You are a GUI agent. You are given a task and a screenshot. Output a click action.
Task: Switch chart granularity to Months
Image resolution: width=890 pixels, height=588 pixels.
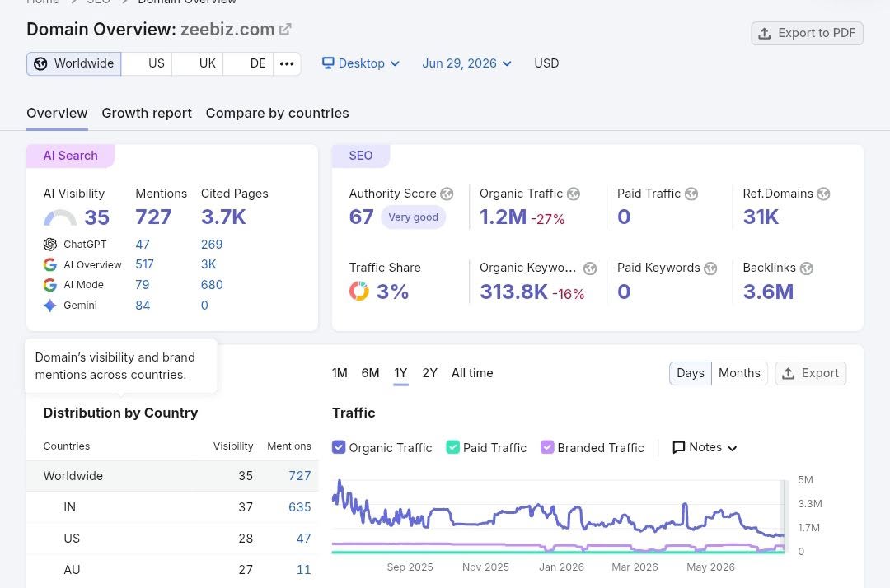point(739,373)
